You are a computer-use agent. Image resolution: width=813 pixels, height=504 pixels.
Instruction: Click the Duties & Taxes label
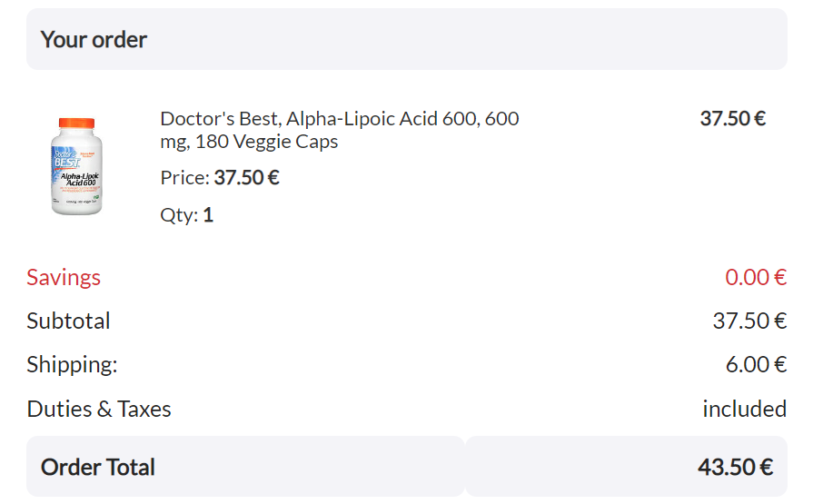click(99, 410)
